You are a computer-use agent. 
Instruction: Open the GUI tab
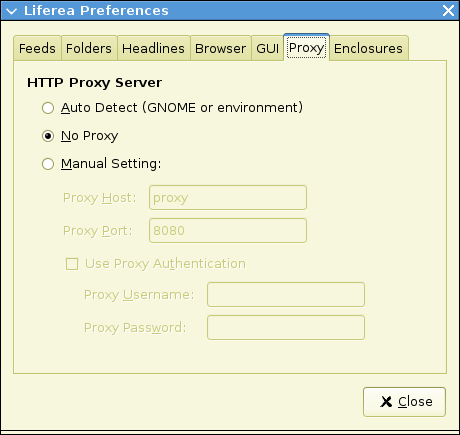(x=268, y=49)
